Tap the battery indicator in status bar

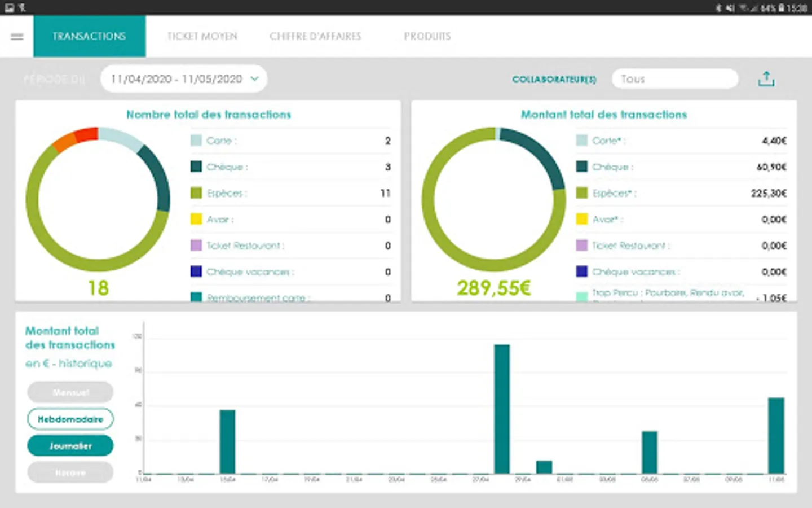point(782,8)
